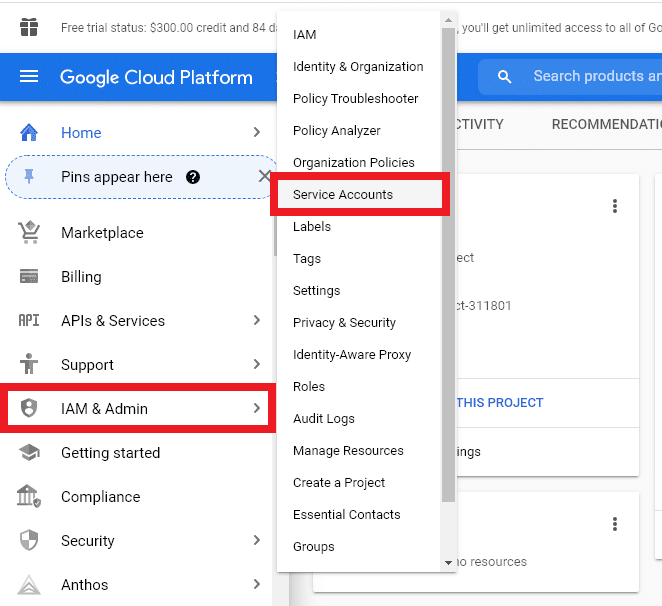Screen dimensions: 662x606
Task: Expand the Support submenu chevron
Action: [257, 364]
